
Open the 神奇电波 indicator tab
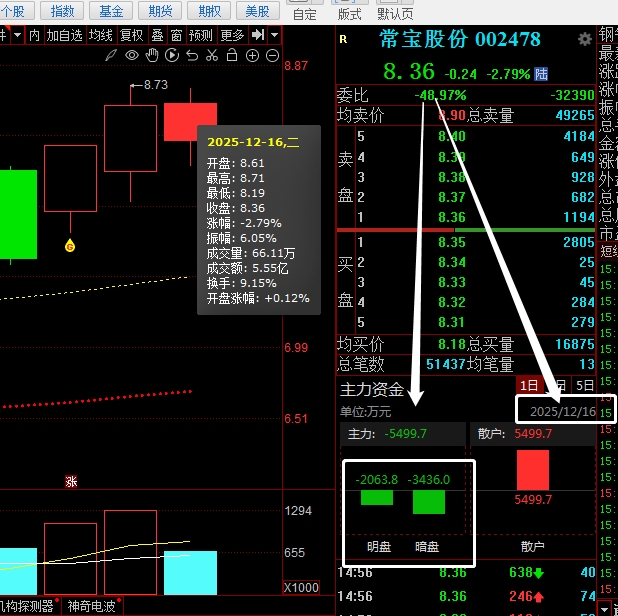pyautogui.click(x=91, y=606)
